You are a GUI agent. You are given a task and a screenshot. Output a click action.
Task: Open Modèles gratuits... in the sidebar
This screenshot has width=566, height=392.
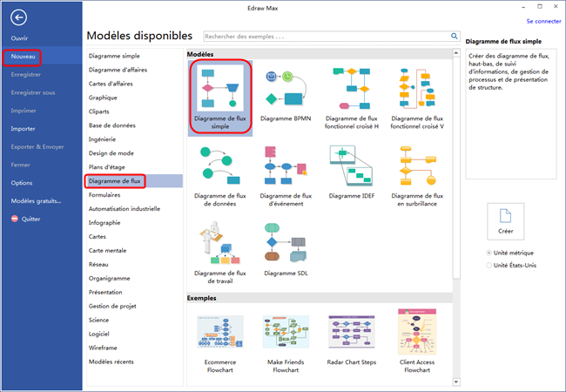(x=36, y=201)
